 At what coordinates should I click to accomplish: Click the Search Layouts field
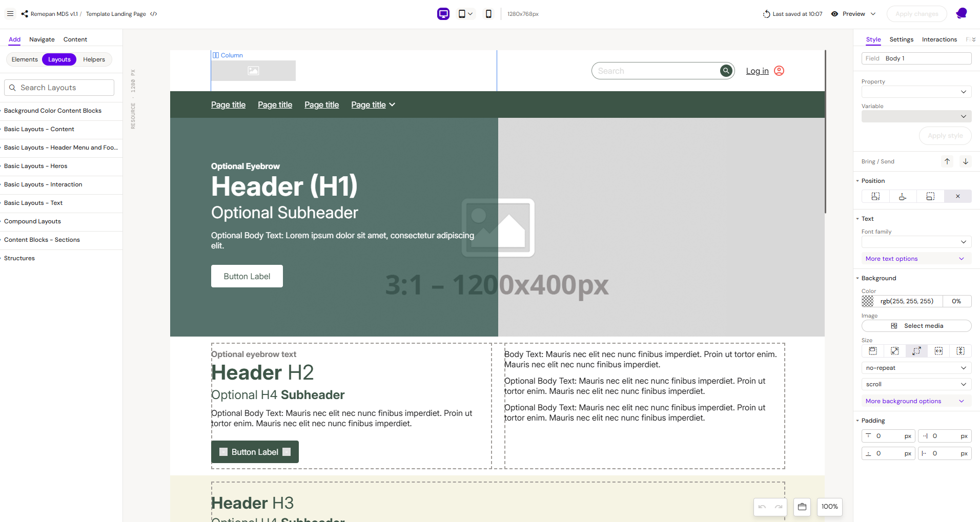59,88
